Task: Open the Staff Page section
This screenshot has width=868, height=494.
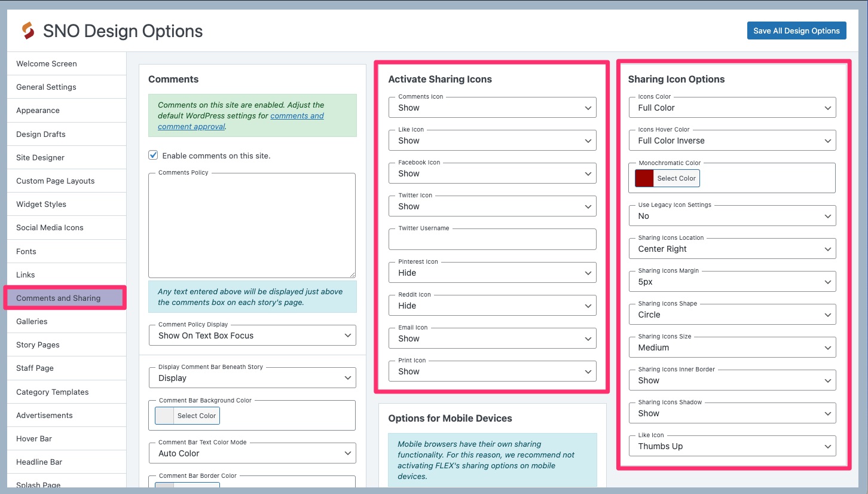Action: (x=66, y=368)
